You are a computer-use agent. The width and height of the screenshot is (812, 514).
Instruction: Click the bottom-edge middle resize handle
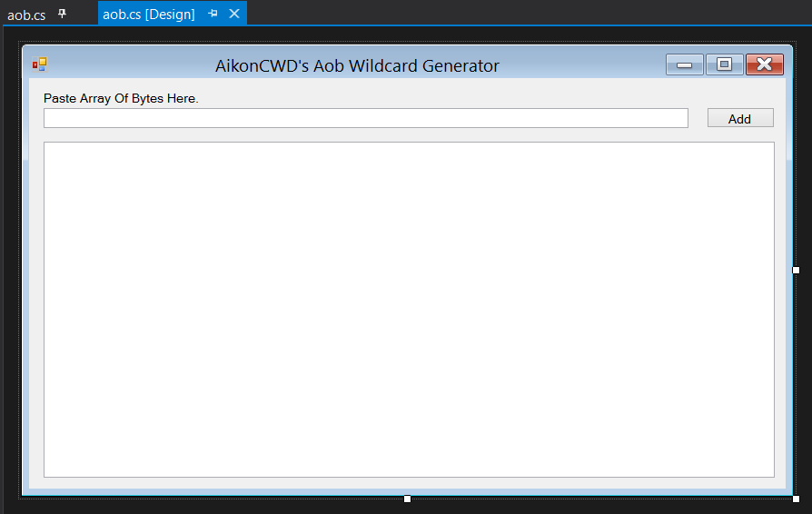(407, 499)
